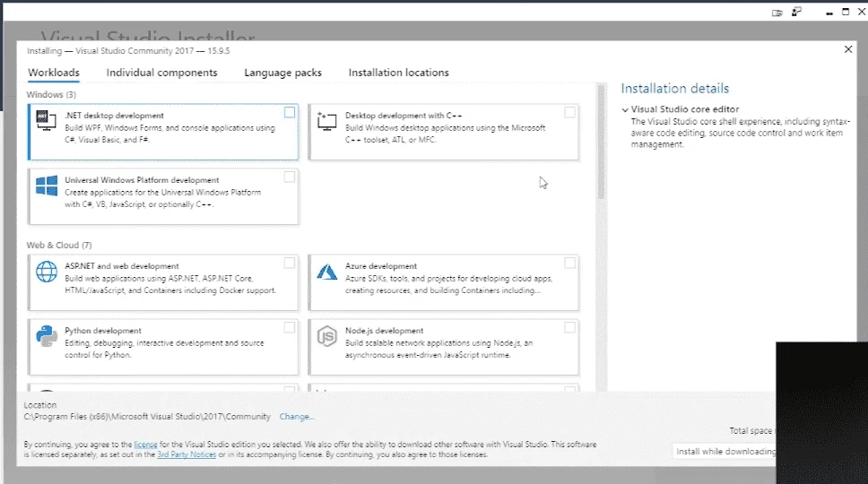The image size is (868, 484).
Task: Click the Change... location link
Action: pyautogui.click(x=297, y=417)
